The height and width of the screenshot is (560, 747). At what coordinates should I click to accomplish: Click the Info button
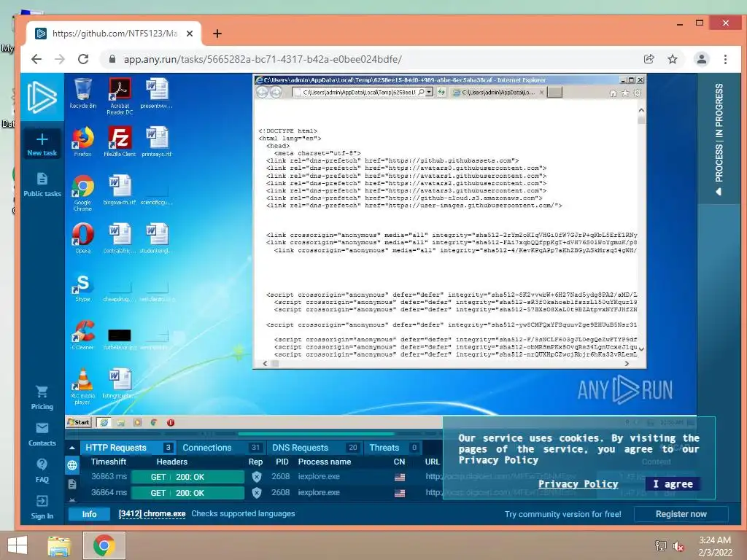(x=89, y=514)
